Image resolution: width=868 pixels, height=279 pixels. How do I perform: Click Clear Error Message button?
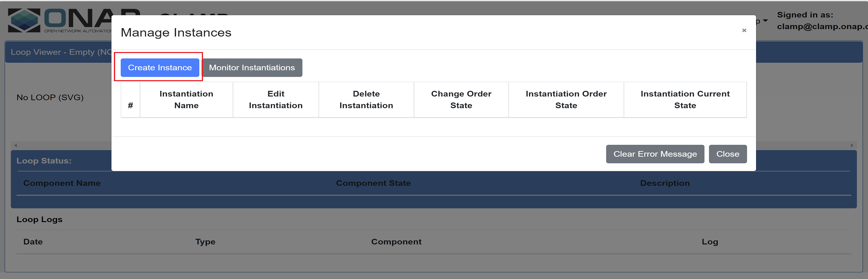point(655,154)
